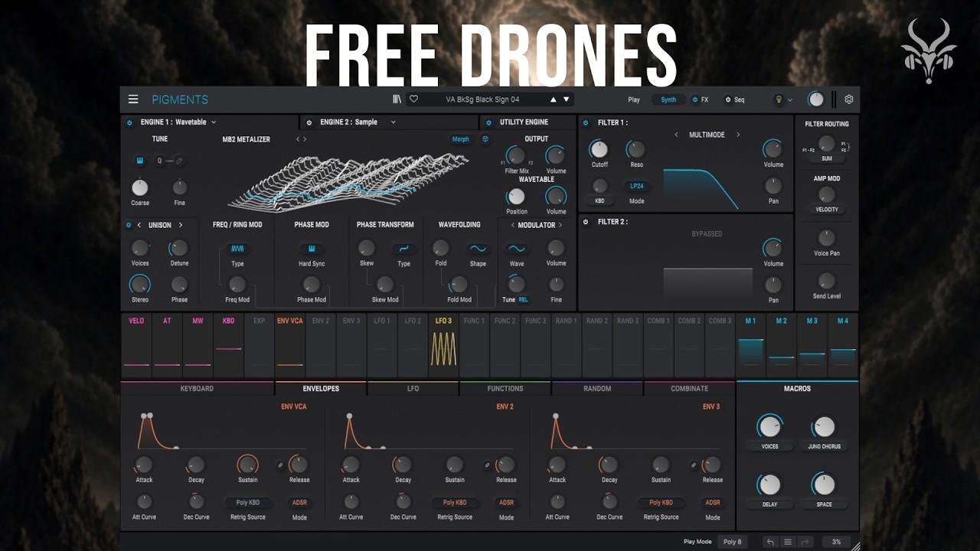The image size is (980, 551).
Task: Click the undo arrow in bottom bar
Action: click(770, 542)
